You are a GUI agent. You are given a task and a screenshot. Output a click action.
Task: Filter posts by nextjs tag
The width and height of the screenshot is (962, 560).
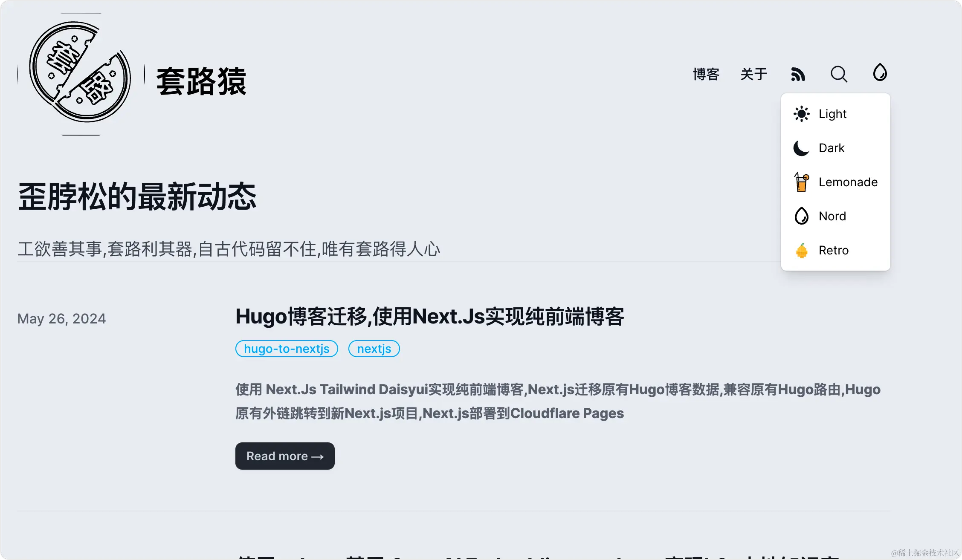[374, 349]
